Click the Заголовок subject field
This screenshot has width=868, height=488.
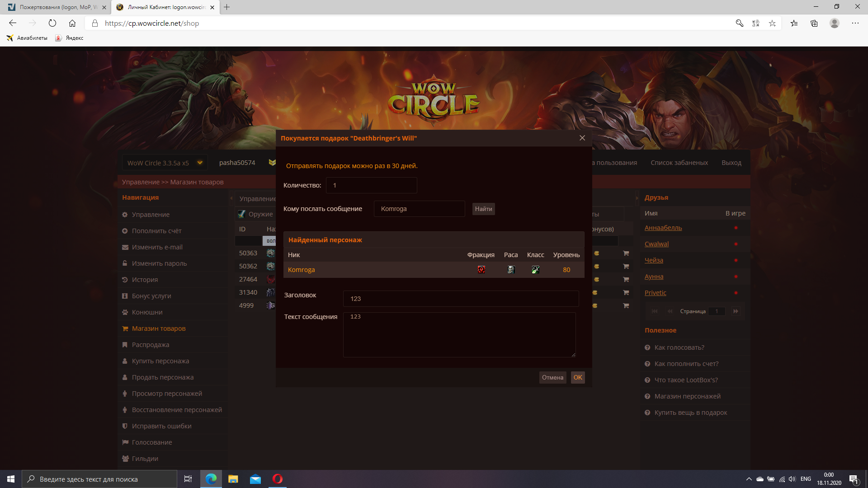pyautogui.click(x=461, y=299)
